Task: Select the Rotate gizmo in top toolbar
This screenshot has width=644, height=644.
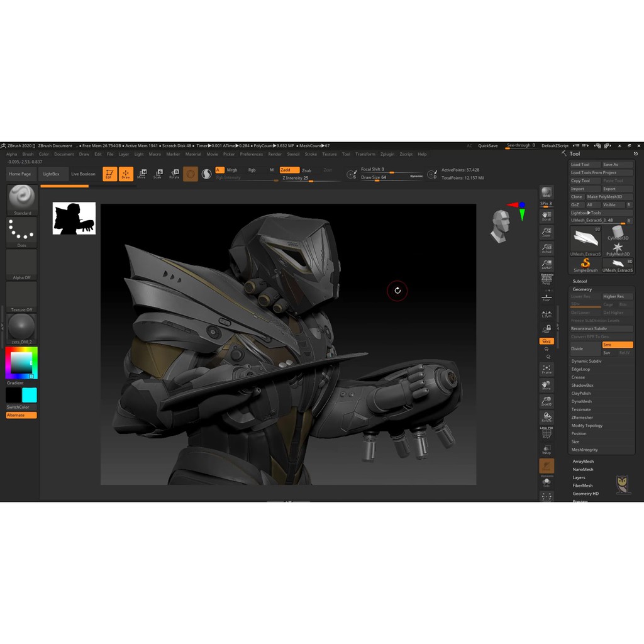Action: click(174, 174)
